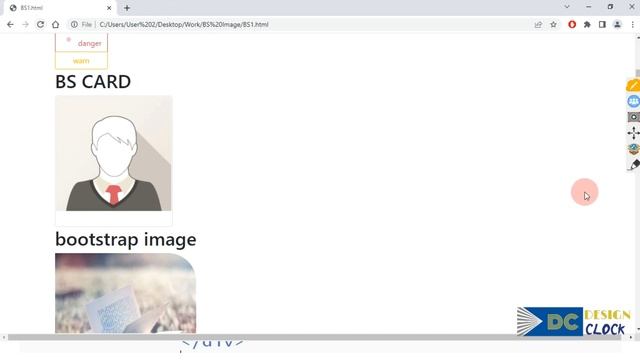The height and width of the screenshot is (360, 640).
Task: Reload the BS1.html page
Action: (40, 24)
